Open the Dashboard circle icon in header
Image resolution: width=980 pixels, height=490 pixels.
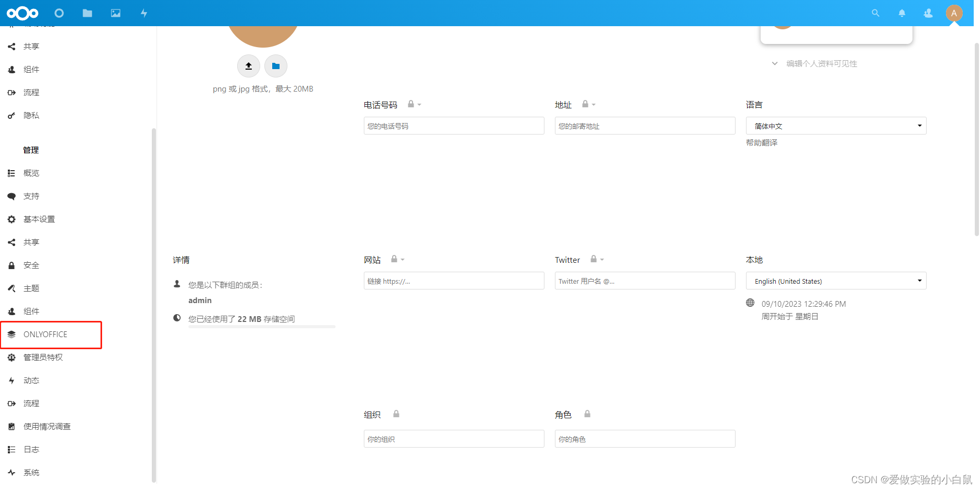tap(59, 13)
